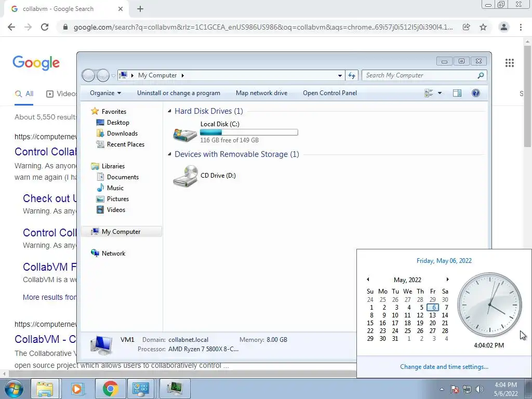The image size is (532, 399).
Task: Refresh the My Computer location
Action: point(352,75)
